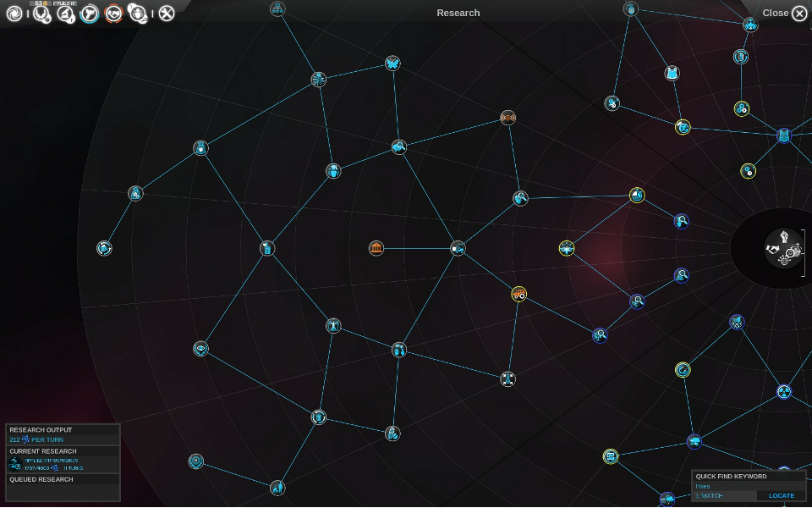This screenshot has height=508, width=812.
Task: Select the yellow-ringed gears technology node
Action: [x=742, y=109]
